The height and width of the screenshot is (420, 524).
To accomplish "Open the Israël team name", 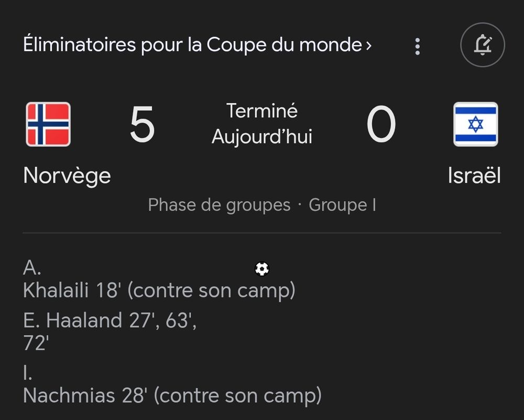I will (x=474, y=175).
